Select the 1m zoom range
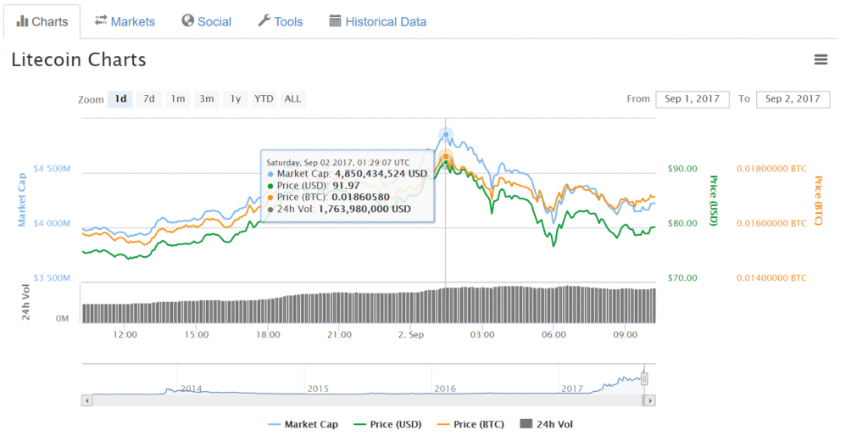Image resolution: width=868 pixels, height=436 pixels. pos(178,99)
